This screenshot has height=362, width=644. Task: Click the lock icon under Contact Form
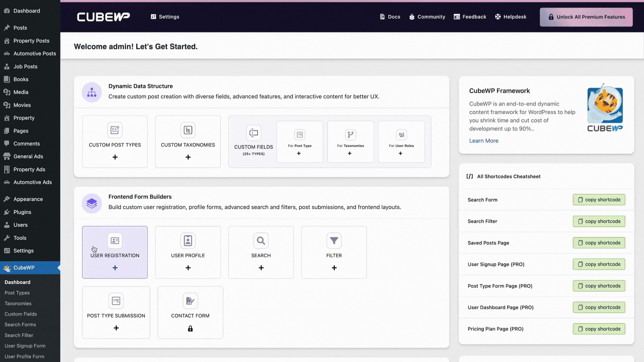coord(190,328)
